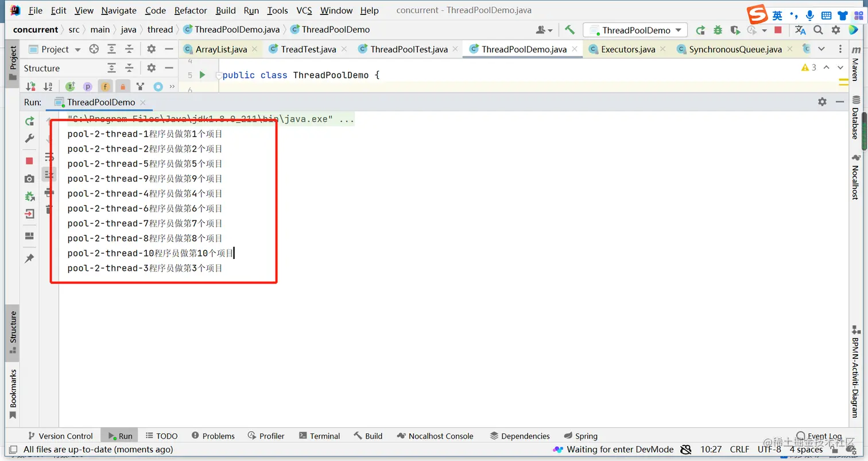Go to next highlighted error arrow

tap(839, 67)
